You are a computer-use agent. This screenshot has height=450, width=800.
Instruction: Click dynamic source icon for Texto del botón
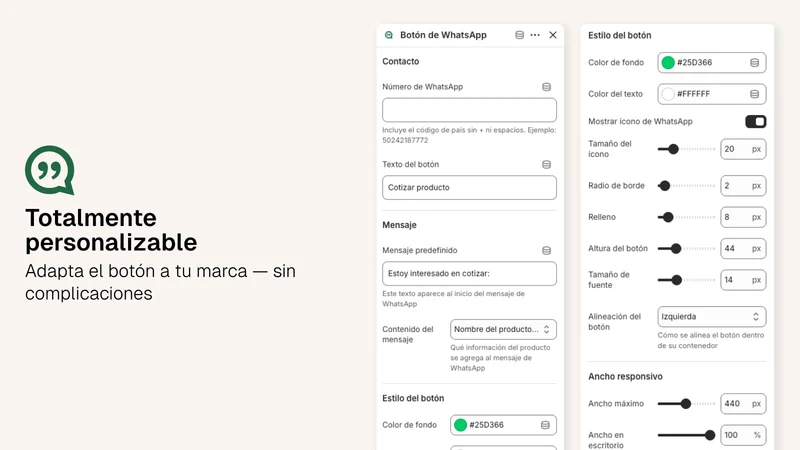point(546,164)
